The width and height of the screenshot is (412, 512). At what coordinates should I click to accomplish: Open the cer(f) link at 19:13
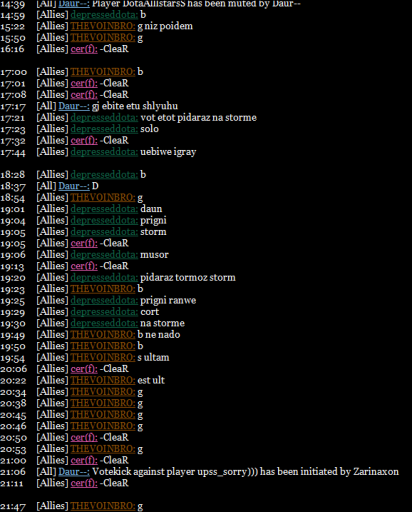pos(84,266)
